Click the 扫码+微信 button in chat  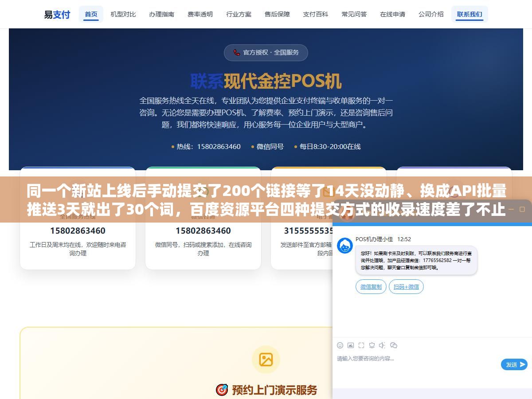click(x=407, y=287)
